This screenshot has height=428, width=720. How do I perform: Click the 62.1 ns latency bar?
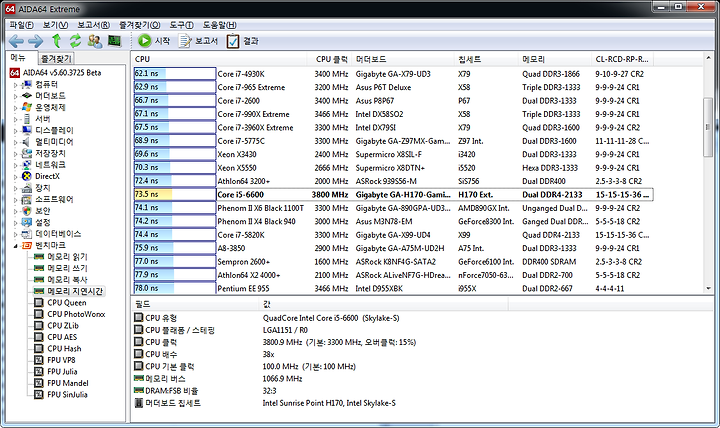[150, 74]
